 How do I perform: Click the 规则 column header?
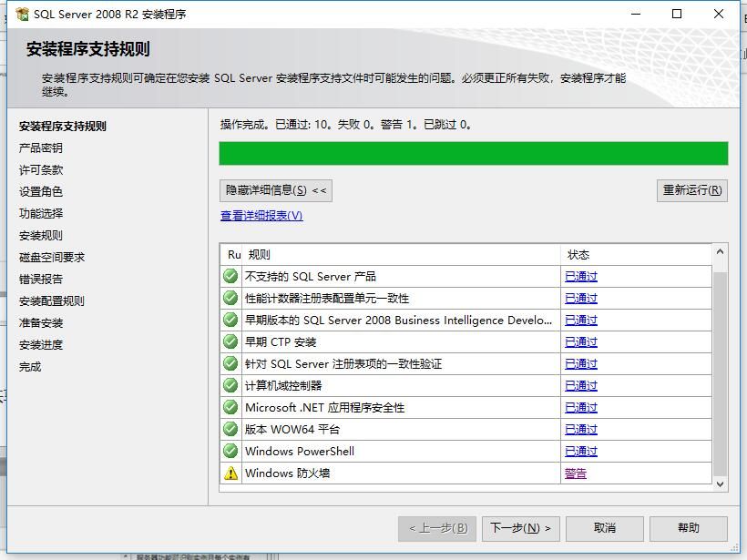tap(402, 255)
